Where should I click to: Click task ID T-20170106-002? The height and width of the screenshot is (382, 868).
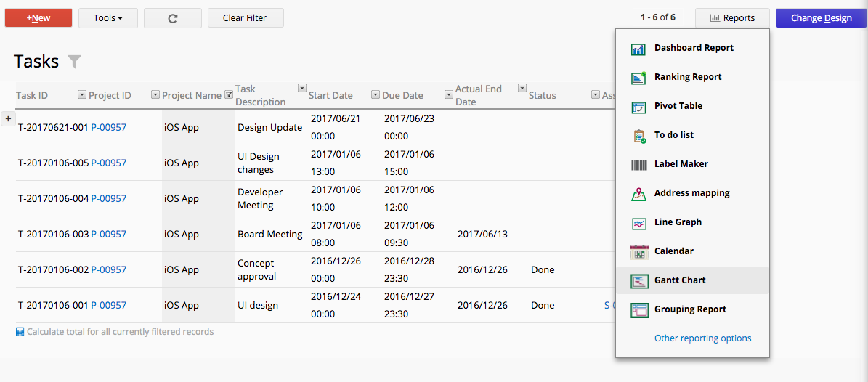(x=53, y=269)
